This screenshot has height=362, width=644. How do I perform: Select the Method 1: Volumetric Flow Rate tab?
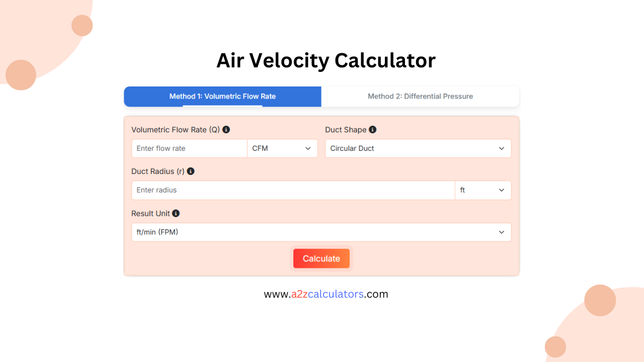click(222, 96)
